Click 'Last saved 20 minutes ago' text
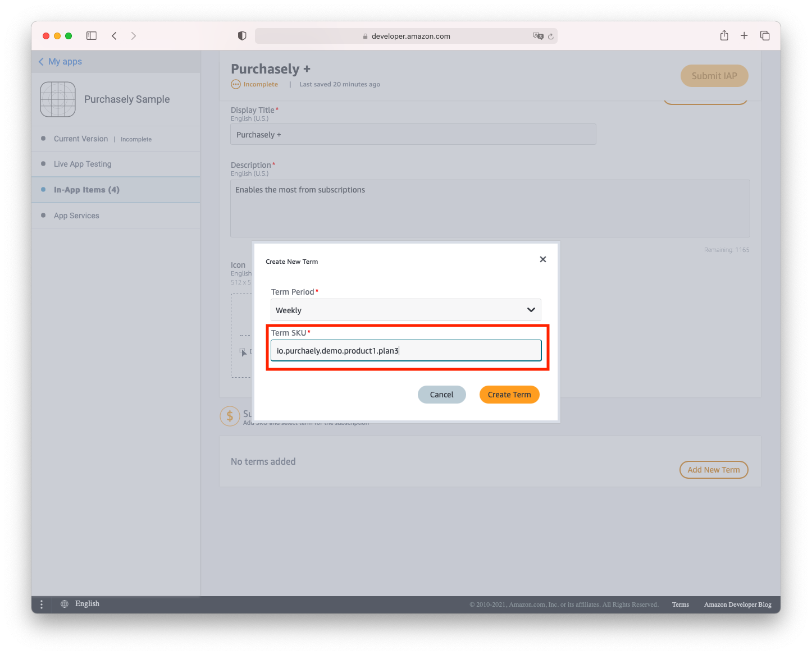 [x=340, y=84]
